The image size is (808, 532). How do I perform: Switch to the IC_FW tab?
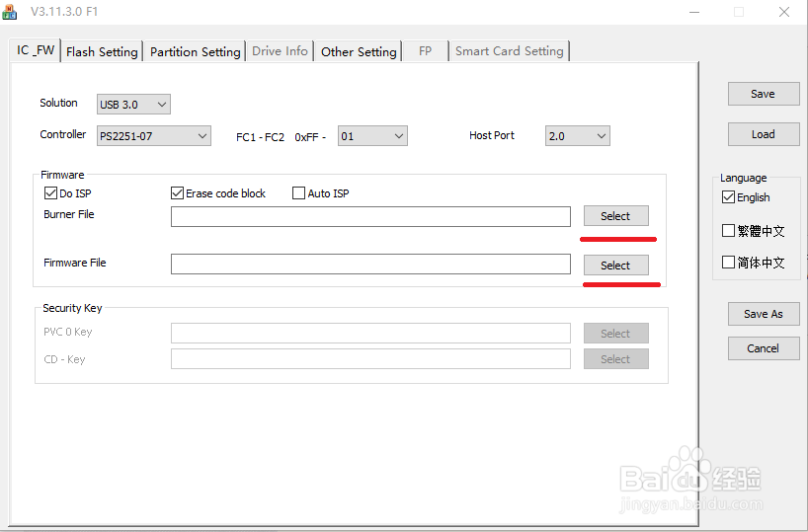(x=35, y=50)
